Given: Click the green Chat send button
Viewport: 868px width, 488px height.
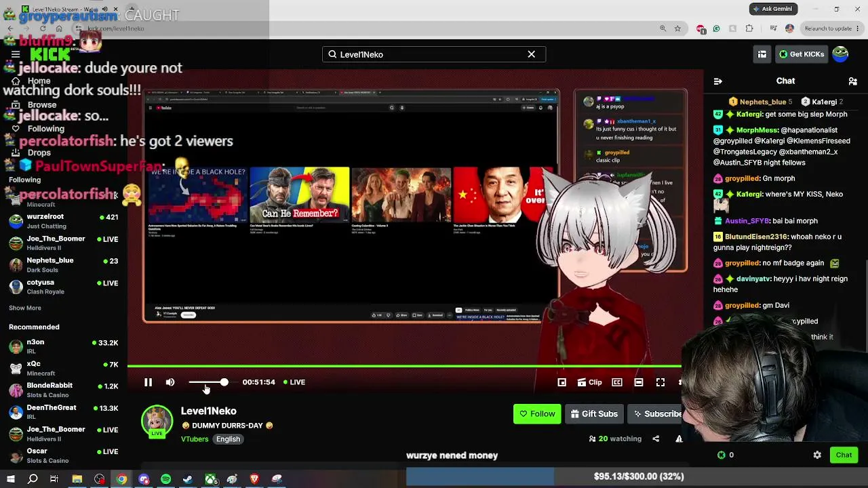Looking at the screenshot, I should pos(844,455).
